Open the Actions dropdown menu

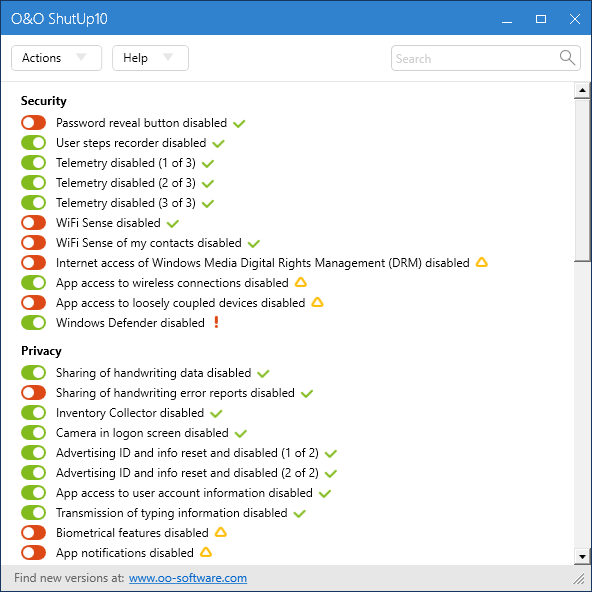tap(57, 58)
